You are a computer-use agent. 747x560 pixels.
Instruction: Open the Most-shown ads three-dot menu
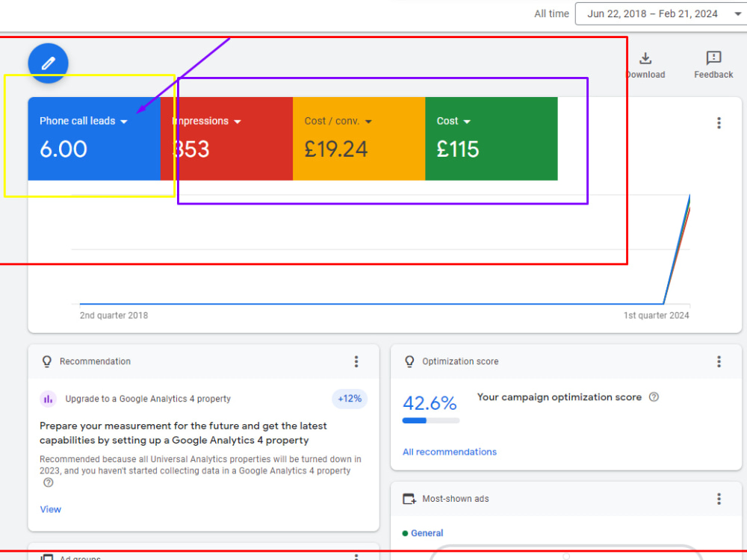click(719, 499)
